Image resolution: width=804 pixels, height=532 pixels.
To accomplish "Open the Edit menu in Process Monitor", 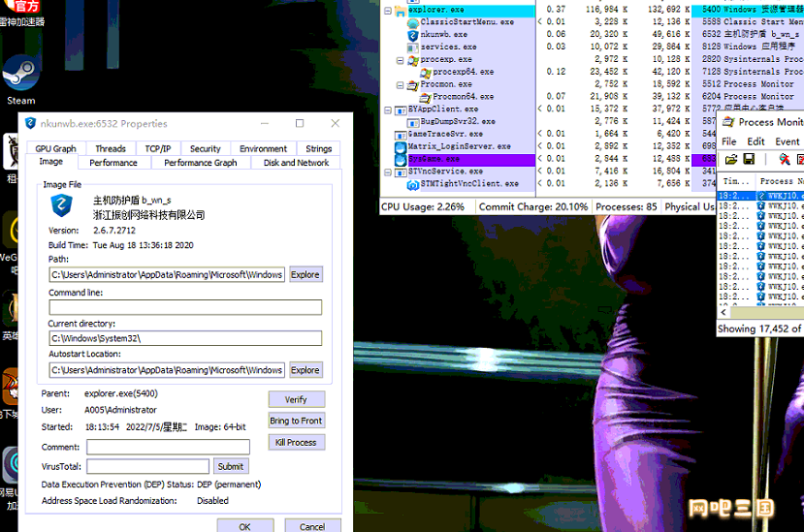I will click(756, 141).
